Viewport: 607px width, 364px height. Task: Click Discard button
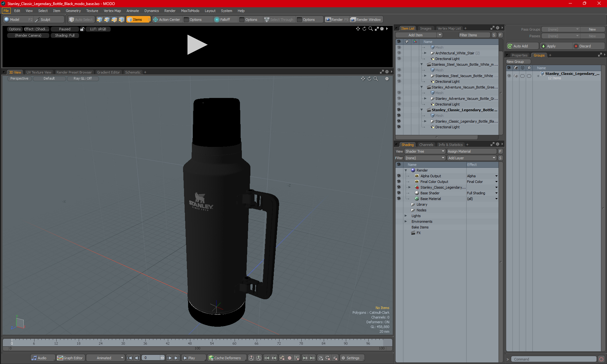pyautogui.click(x=589, y=46)
